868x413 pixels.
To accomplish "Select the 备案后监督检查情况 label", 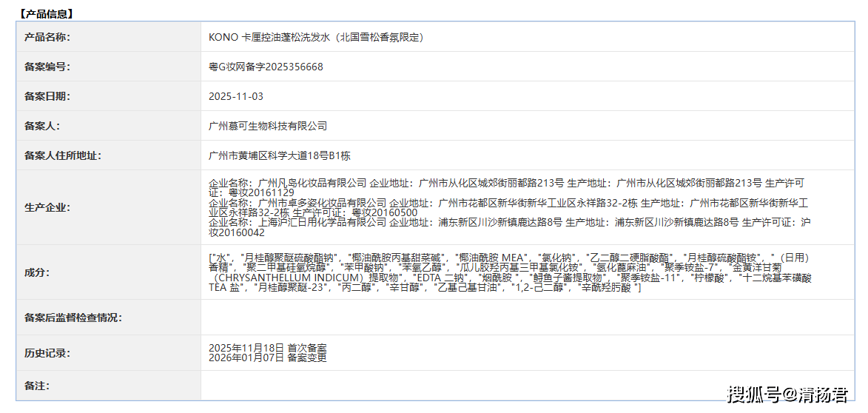I will 73,318.
